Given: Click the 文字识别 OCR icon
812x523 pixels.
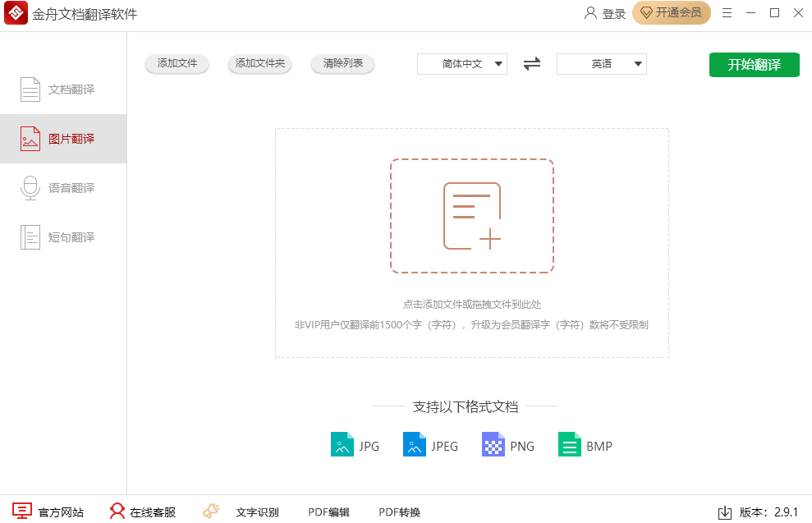Looking at the screenshot, I should pyautogui.click(x=212, y=512).
